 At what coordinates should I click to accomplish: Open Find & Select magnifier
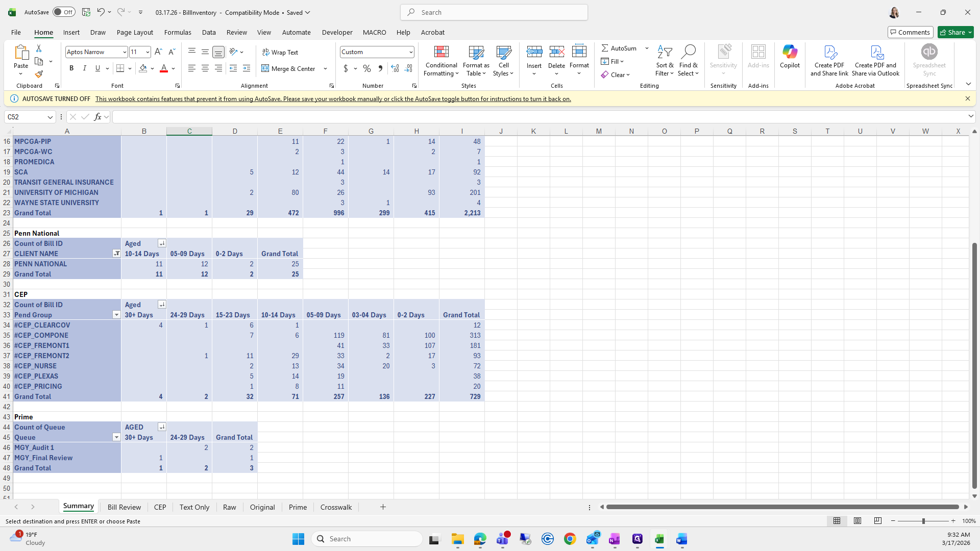pos(688,52)
